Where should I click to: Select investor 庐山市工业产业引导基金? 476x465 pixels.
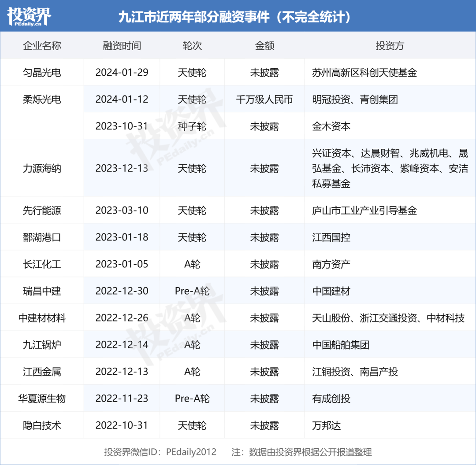[364, 210]
